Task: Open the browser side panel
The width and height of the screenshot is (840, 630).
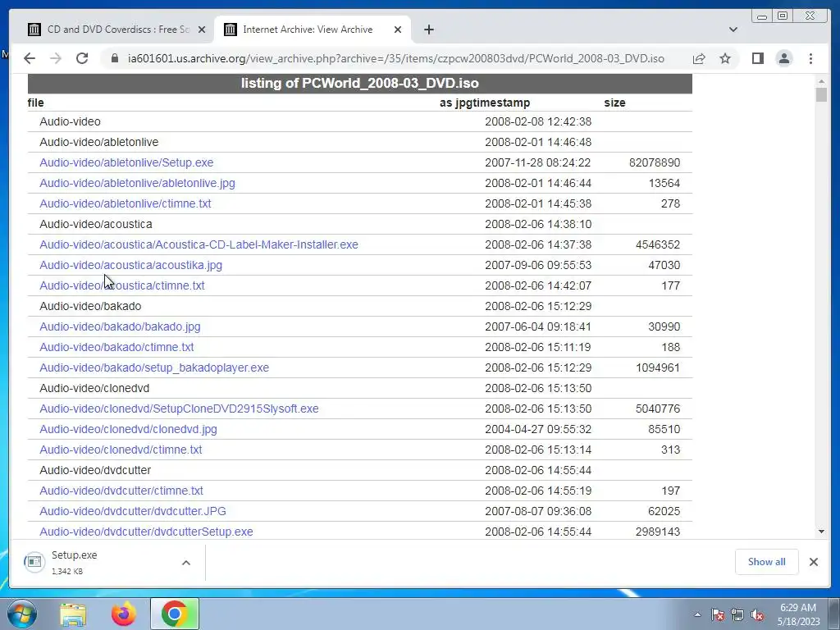Action: click(x=757, y=58)
